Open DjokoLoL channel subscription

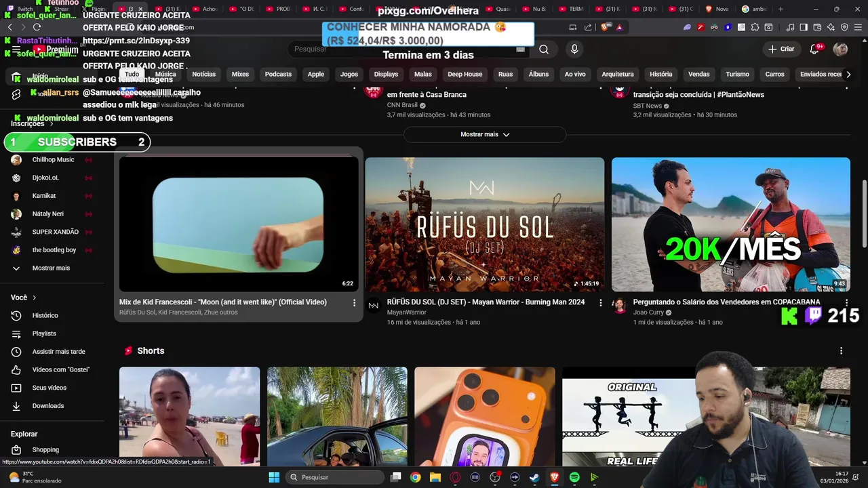click(x=45, y=178)
